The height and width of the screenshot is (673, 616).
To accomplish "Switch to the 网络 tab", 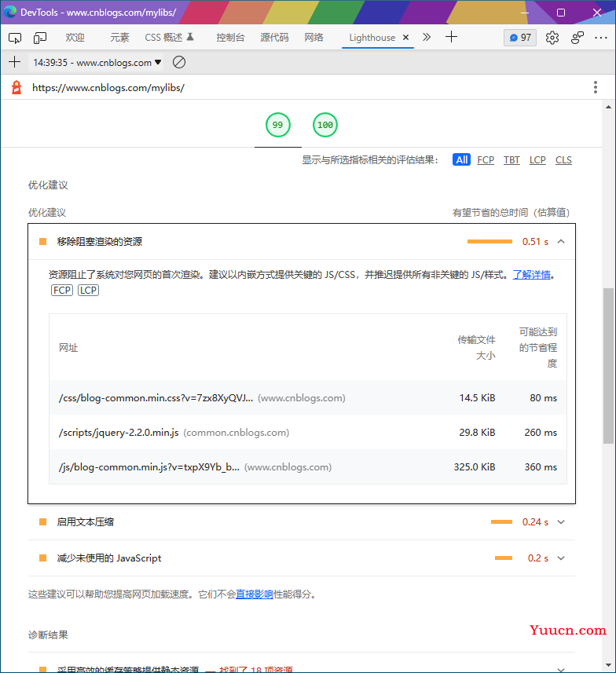I will (314, 38).
